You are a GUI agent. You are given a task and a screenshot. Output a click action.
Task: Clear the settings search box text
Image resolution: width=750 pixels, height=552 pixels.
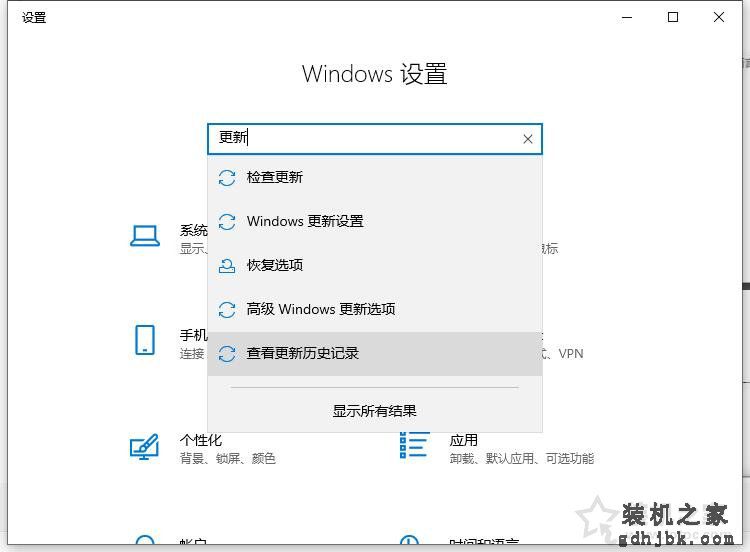click(x=528, y=139)
